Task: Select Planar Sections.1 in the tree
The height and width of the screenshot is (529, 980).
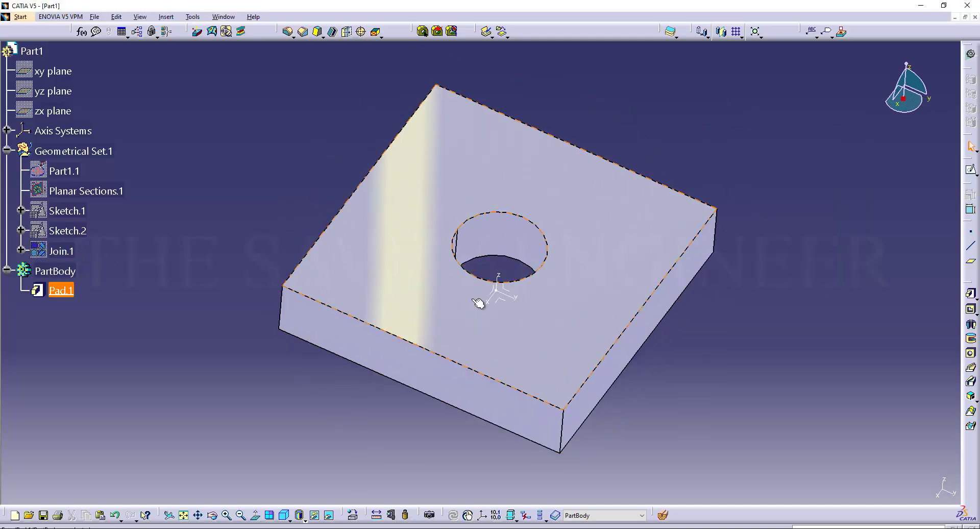Action: tap(86, 191)
